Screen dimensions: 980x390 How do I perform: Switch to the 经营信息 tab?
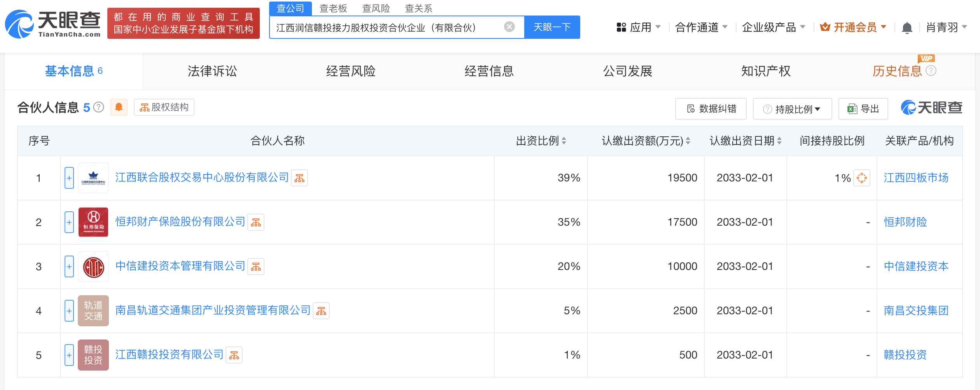click(x=489, y=71)
